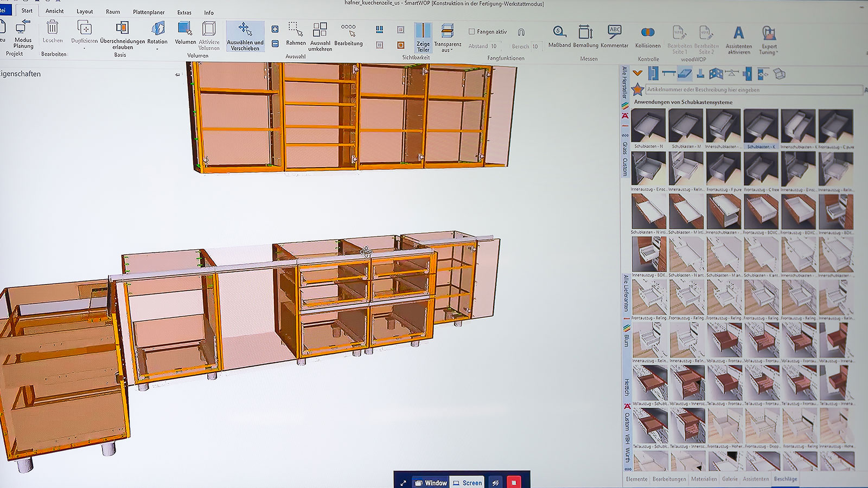Enable the Fangen aktiv checkbox
868x488 pixels.
coord(471,31)
